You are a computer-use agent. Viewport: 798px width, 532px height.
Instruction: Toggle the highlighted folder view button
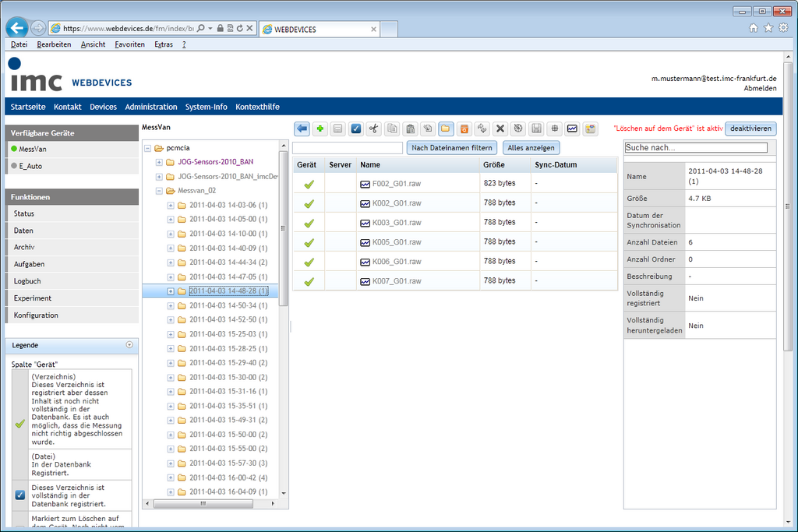coord(446,129)
